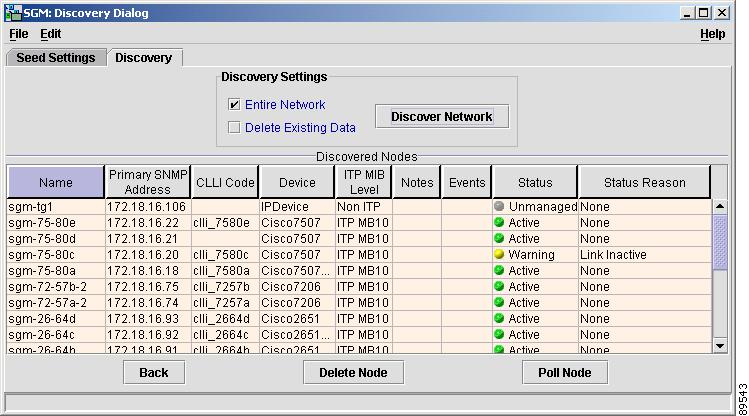The width and height of the screenshot is (749, 416).
Task: Select the sgm-26-64d node name
Action: click(x=42, y=319)
